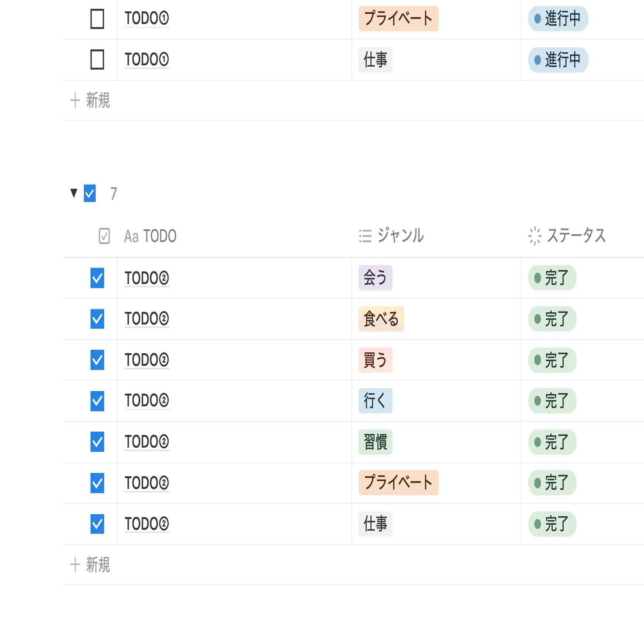This screenshot has height=644, width=644.
Task: Check the box for the 仕事 進行中 task
Action: 97,59
